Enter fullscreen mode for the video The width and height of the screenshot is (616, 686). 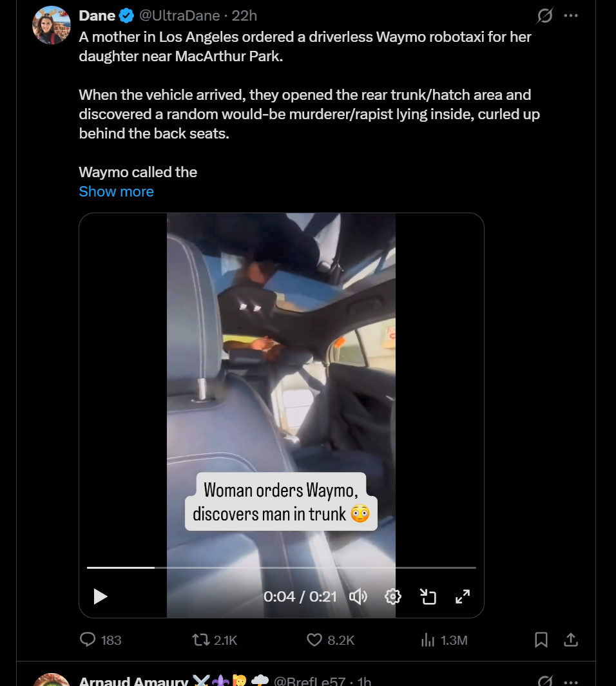pyautogui.click(x=463, y=596)
